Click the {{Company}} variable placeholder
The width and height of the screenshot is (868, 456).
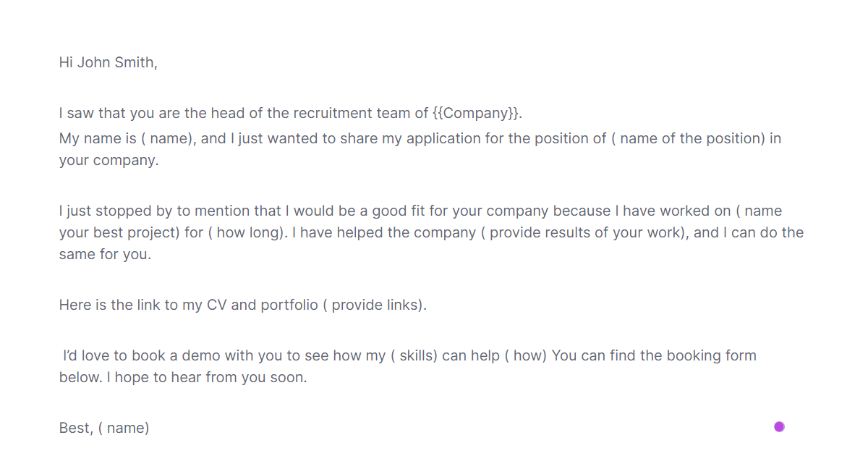coord(477,113)
